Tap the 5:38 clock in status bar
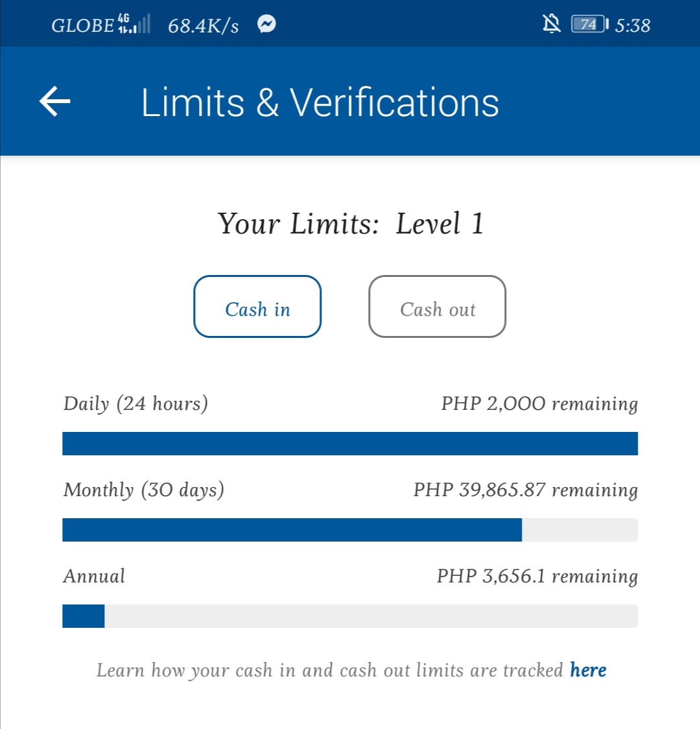 (x=632, y=25)
